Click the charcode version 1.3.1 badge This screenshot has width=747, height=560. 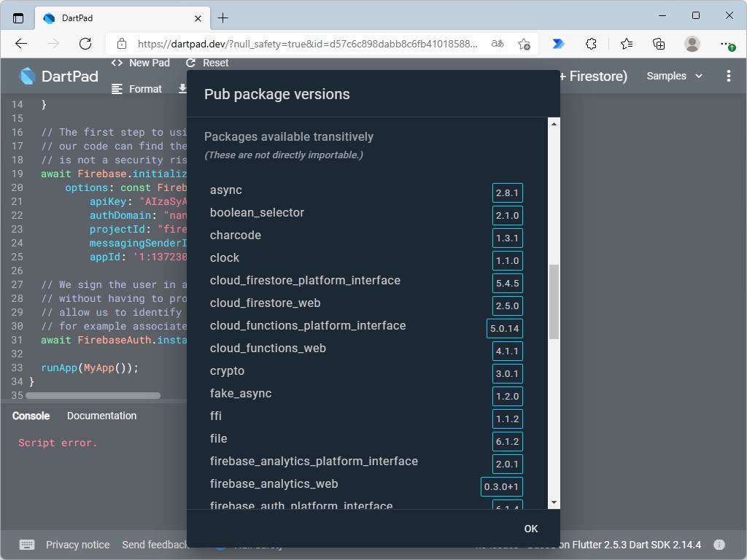(508, 238)
